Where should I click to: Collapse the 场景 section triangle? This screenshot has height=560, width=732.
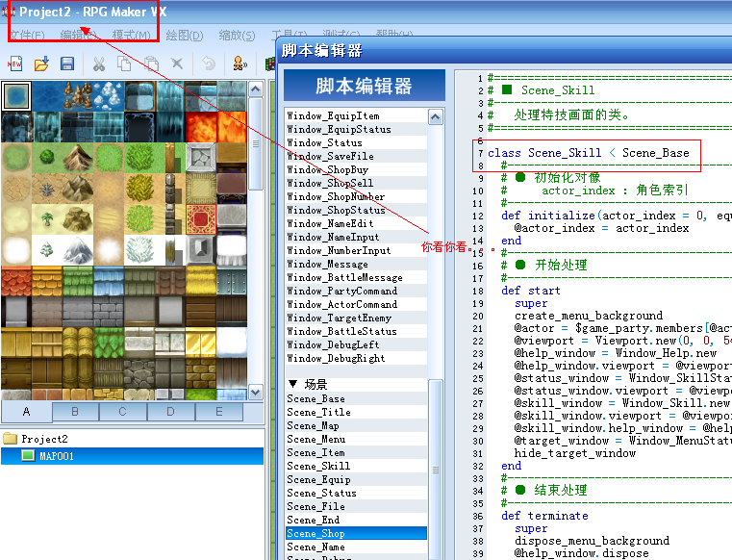click(x=292, y=384)
